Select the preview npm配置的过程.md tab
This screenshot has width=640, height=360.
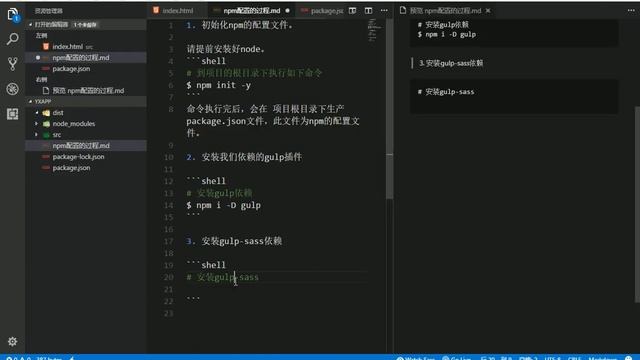tap(445, 11)
